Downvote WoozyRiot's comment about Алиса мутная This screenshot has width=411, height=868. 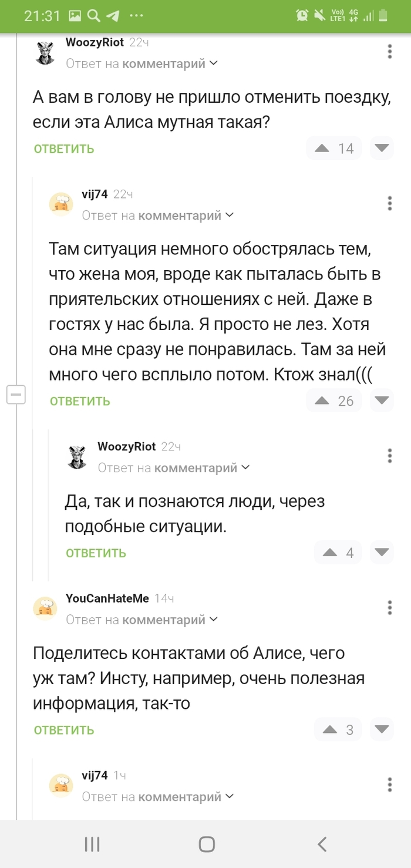pyautogui.click(x=382, y=148)
